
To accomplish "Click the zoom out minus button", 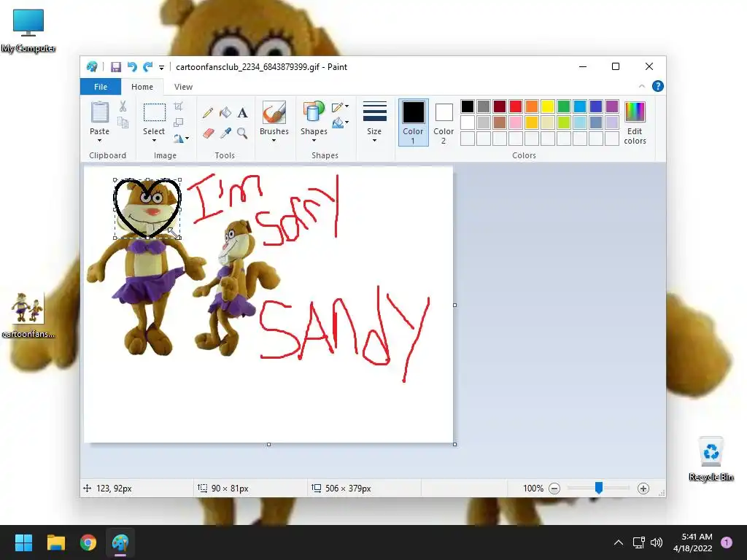I will tap(554, 489).
